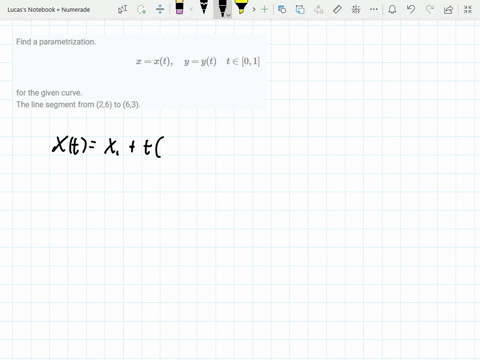Select the eraser with pink tip
The width and height of the screenshot is (480, 360).
pyautogui.click(x=179, y=8)
